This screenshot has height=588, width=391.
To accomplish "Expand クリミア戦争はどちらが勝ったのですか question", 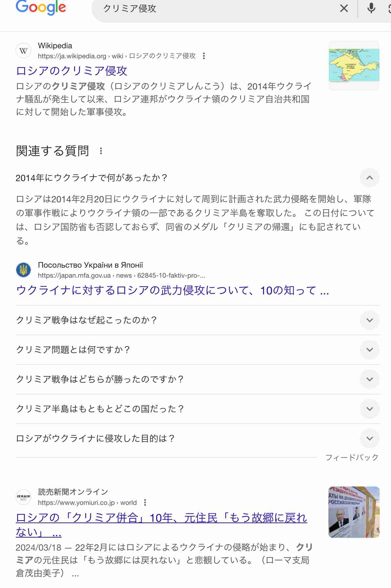I will pyautogui.click(x=369, y=379).
